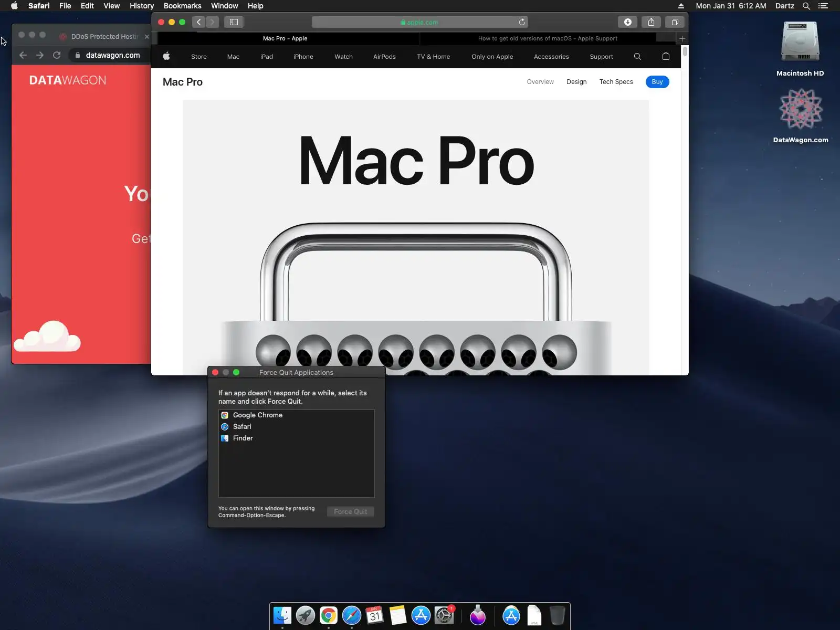Open Google Chrome from the Dock
Screen dimensions: 840x630
click(x=329, y=615)
